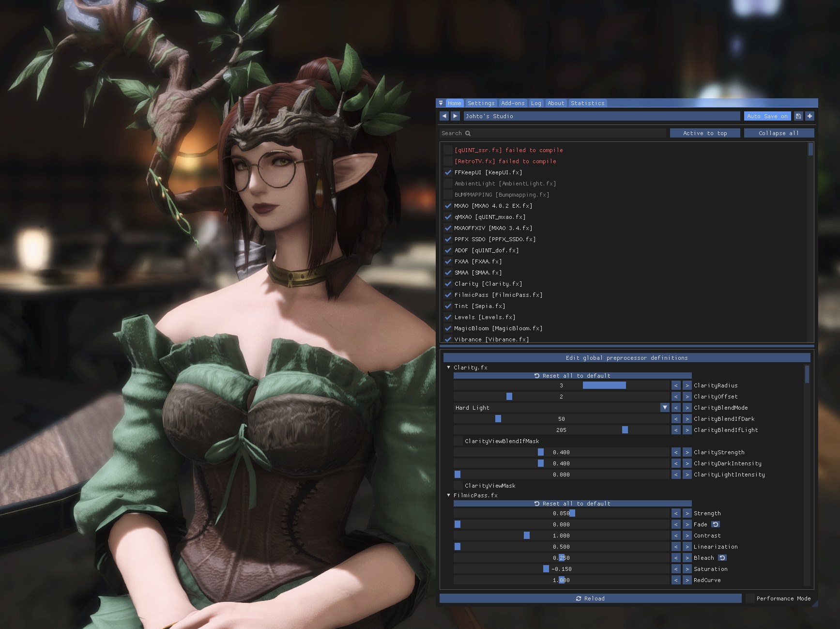
Task: Go to next preset arrow
Action: pyautogui.click(x=455, y=116)
